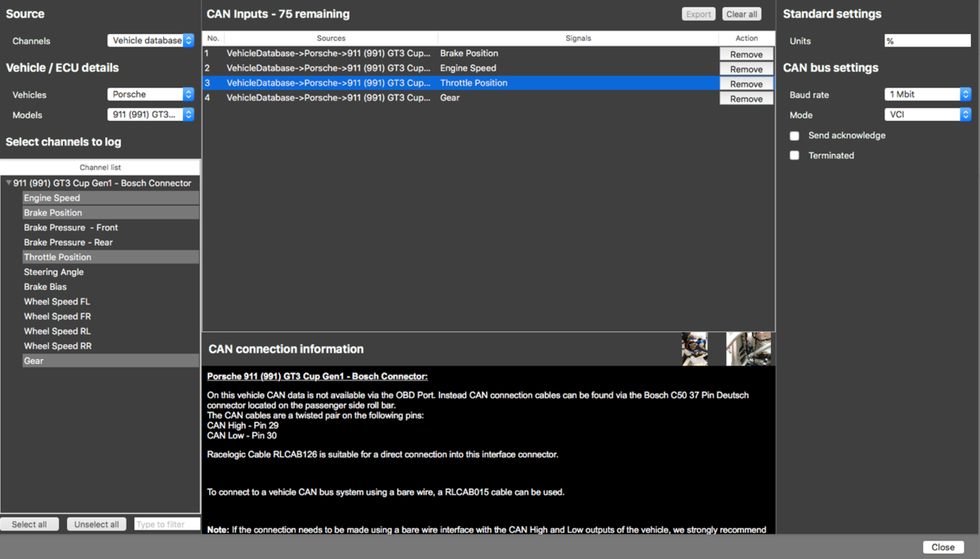This screenshot has height=559, width=980.
Task: Deselect Brake Position in the channel list
Action: click(110, 212)
